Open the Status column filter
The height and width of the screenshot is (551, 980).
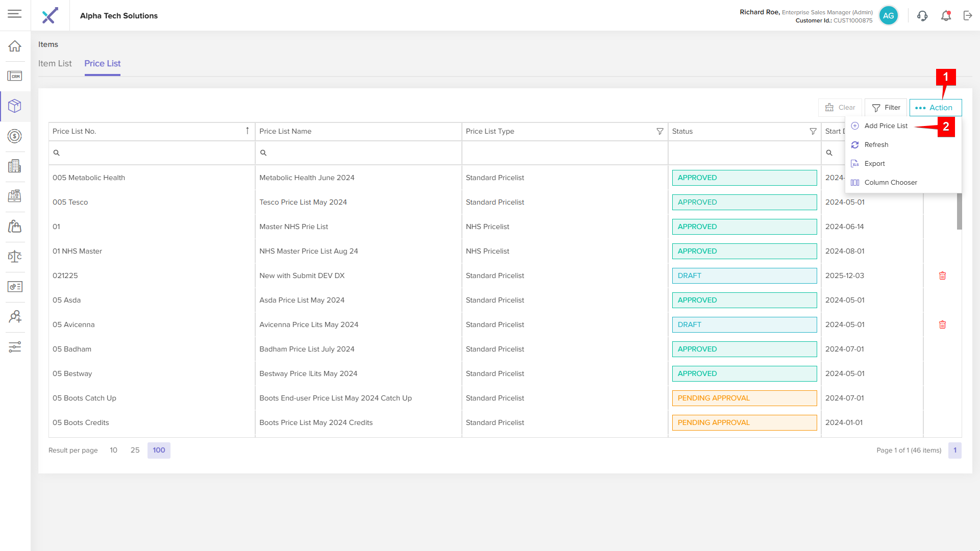(x=813, y=131)
